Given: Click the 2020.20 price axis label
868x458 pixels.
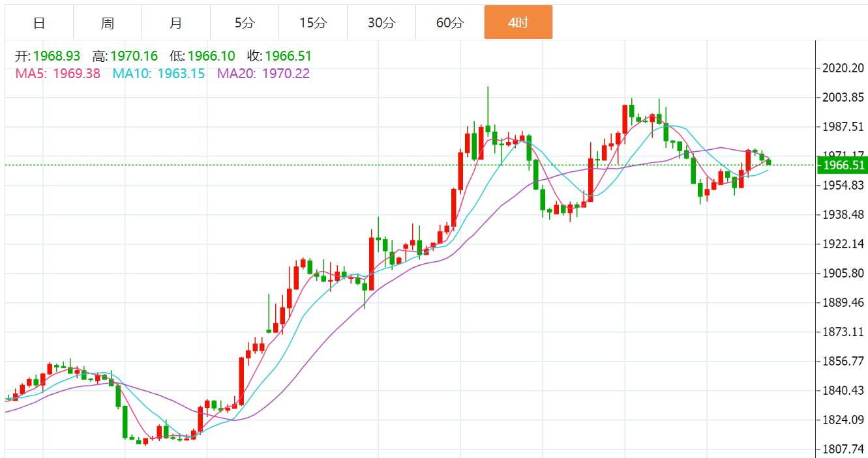Looking at the screenshot, I should 844,68.
